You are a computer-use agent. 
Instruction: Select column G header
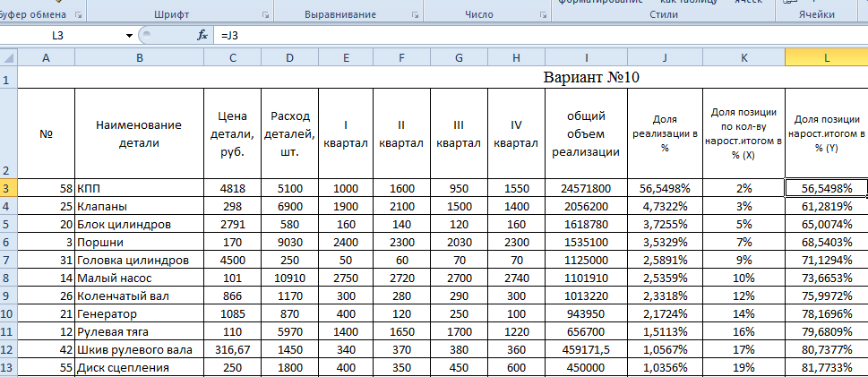[x=459, y=57]
